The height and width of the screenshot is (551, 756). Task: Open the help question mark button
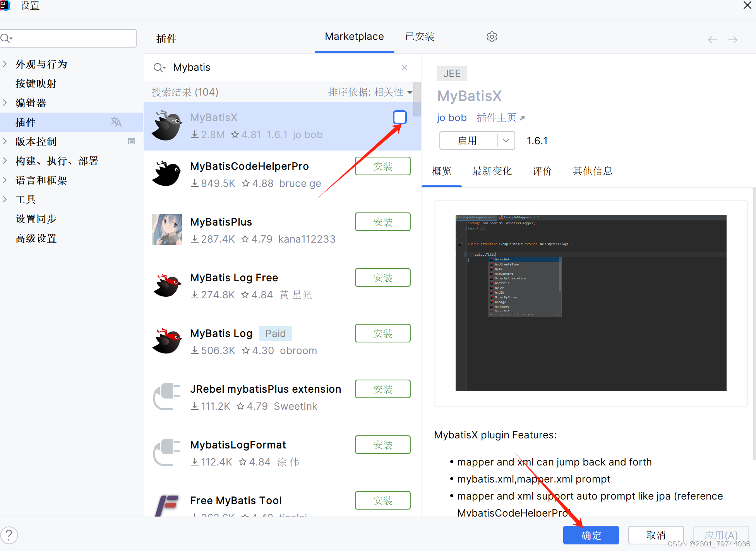[x=9, y=536]
